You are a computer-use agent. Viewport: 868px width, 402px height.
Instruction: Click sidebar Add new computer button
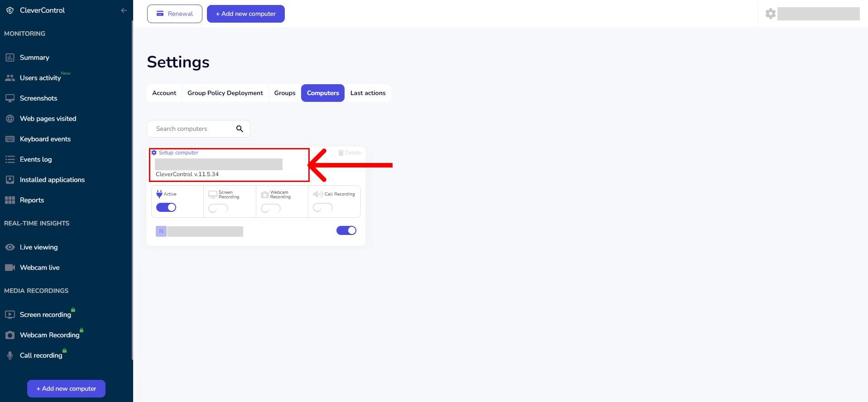click(67, 389)
